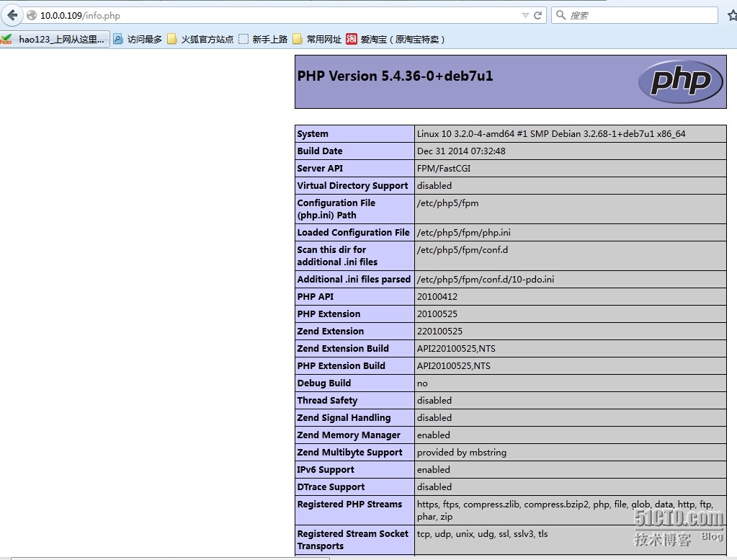This screenshot has height=560, width=737.
Task: Click the 220100525 value
Action: [439, 332]
